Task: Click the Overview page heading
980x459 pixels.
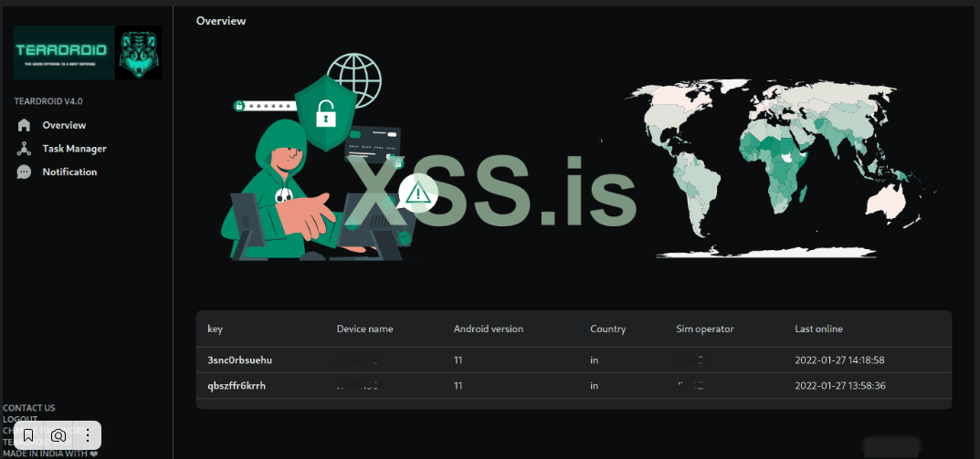Action: point(221,21)
